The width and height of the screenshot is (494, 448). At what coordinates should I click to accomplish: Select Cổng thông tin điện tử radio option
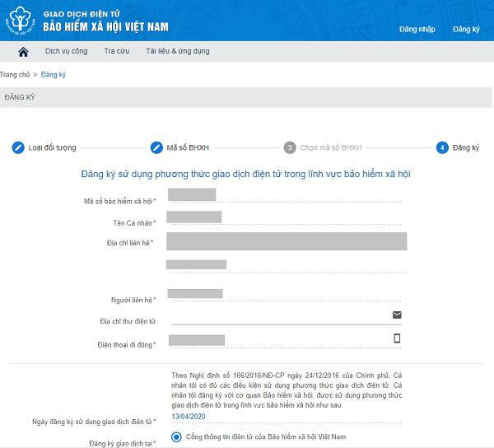pos(176,437)
